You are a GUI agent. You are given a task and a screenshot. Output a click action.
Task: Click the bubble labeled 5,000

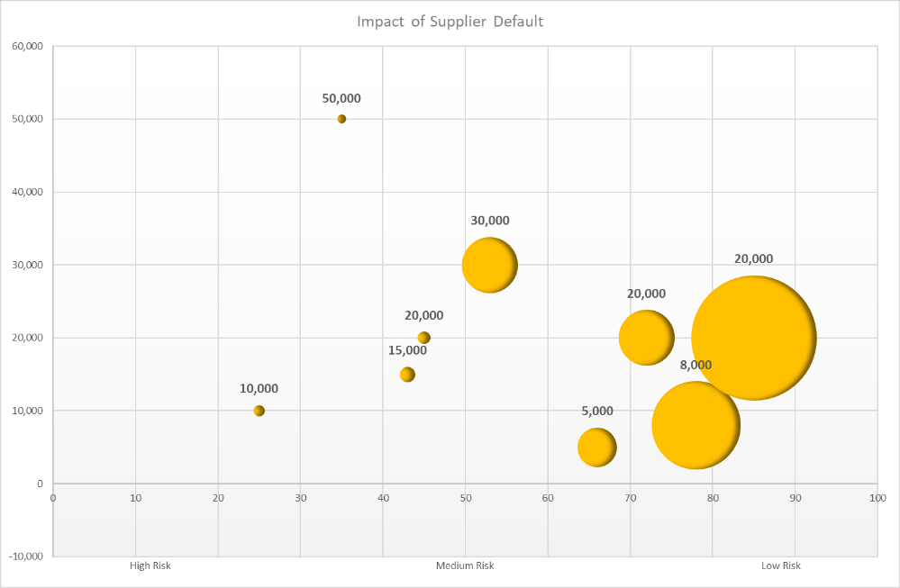tap(596, 448)
